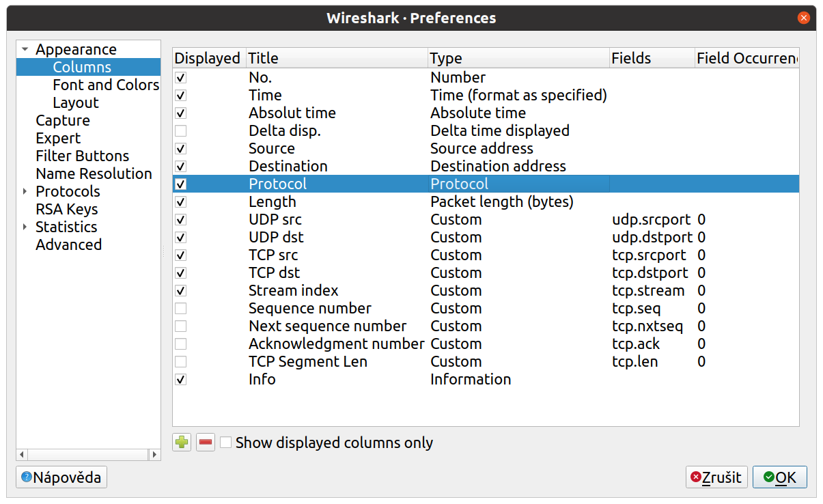Viewport: 823px width, 504px height.
Task: Click the red minus remove column icon
Action: point(206,443)
